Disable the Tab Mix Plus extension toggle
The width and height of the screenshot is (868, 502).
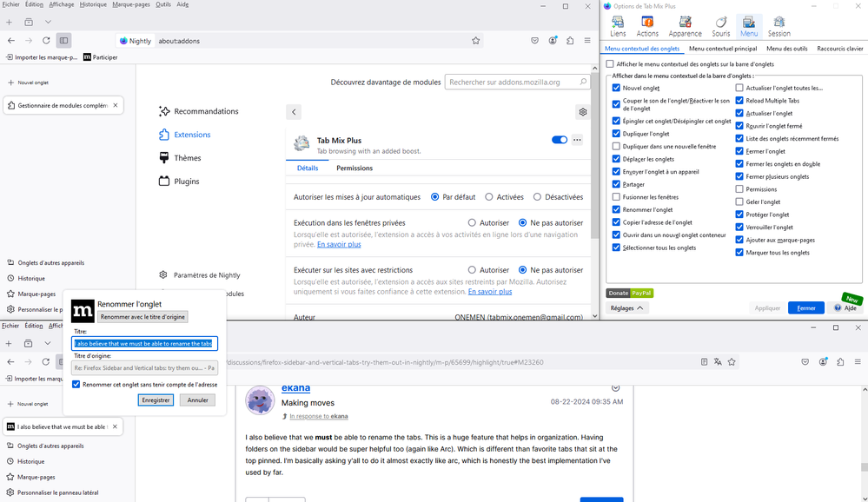(560, 140)
